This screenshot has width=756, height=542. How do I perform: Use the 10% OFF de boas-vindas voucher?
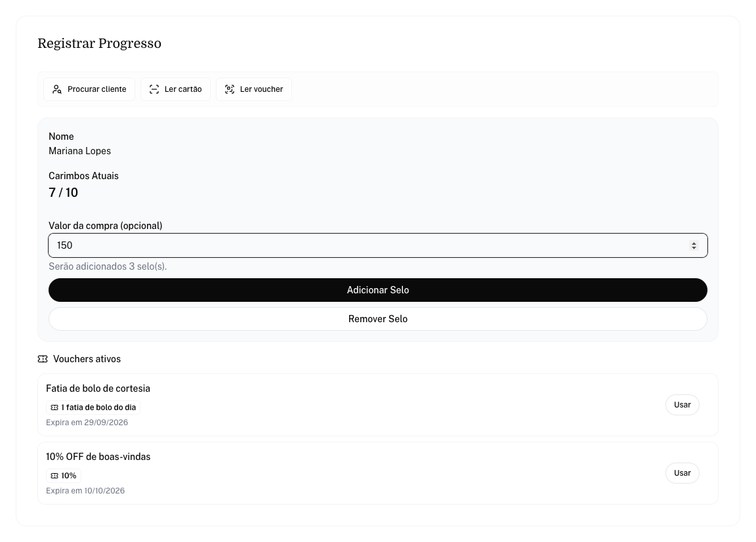[682, 473]
